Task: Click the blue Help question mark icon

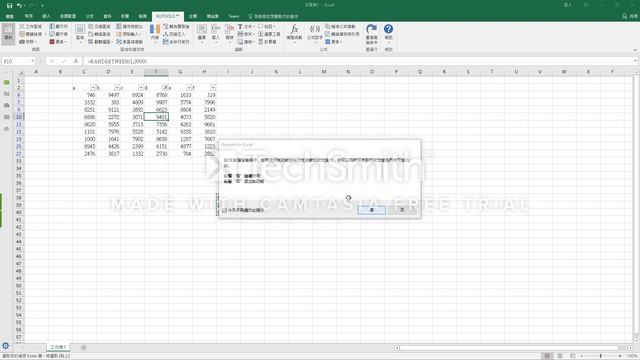Action: [x=389, y=29]
